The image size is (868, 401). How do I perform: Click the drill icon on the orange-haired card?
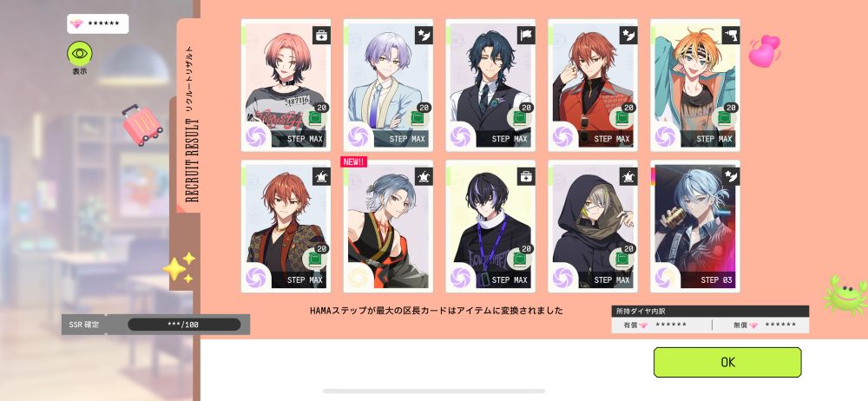tap(731, 36)
